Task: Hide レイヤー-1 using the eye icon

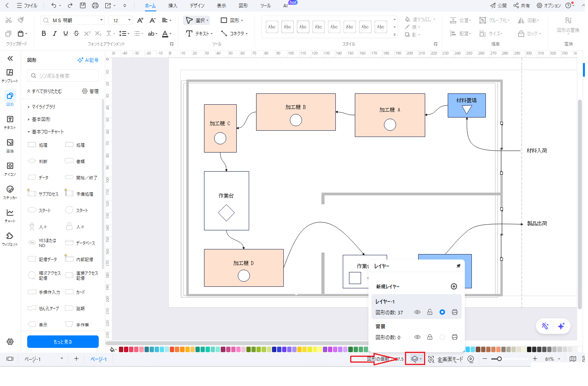Action: point(417,312)
